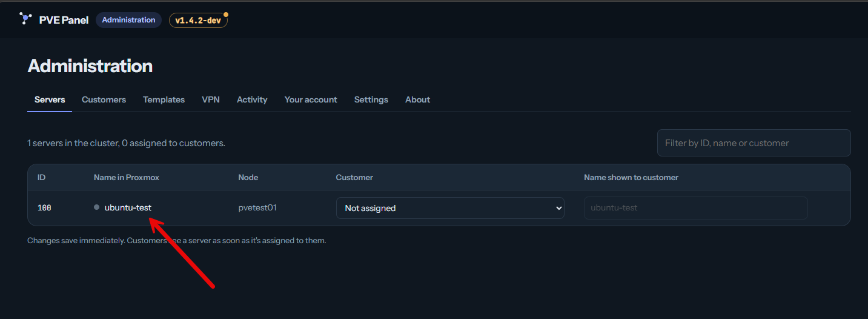868x319 pixels.
Task: Focus the Name shown to customer field
Action: pos(695,207)
